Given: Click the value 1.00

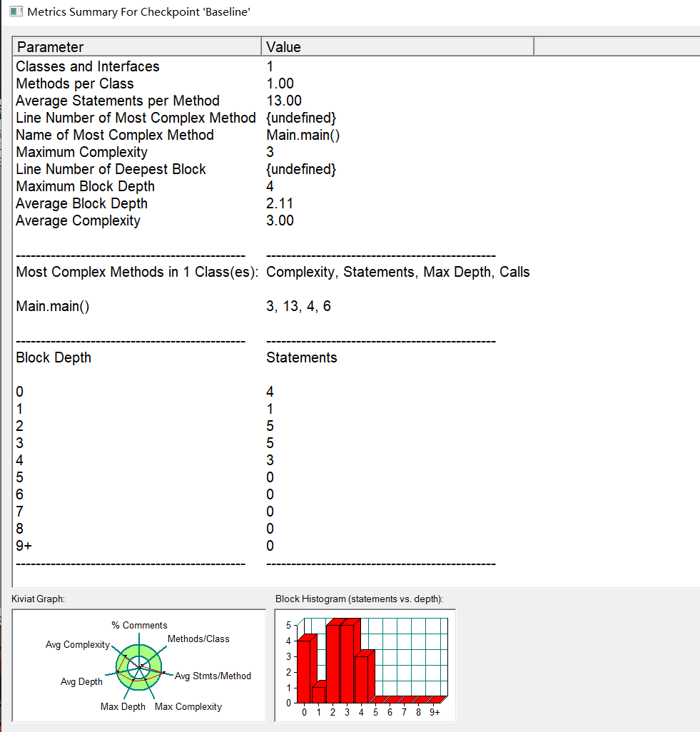Looking at the screenshot, I should (280, 83).
